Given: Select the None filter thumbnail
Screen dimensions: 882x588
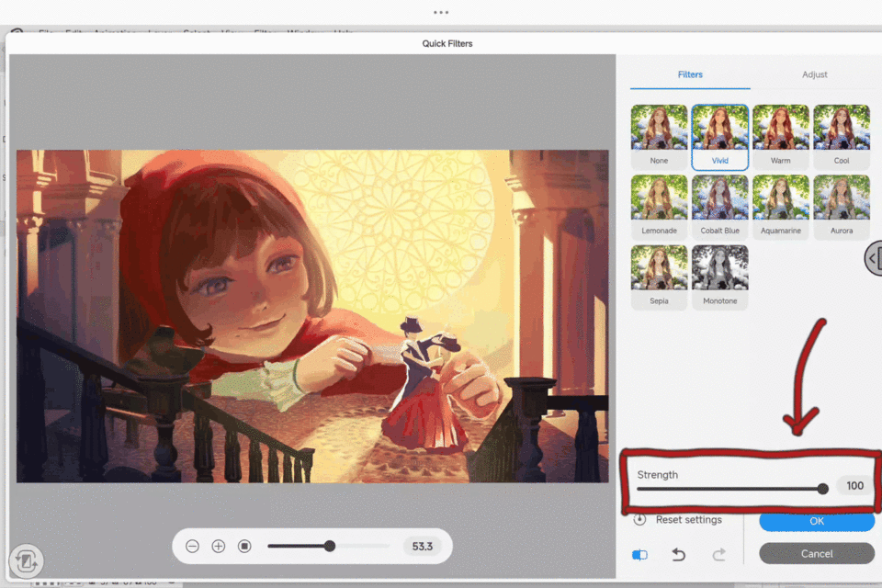Looking at the screenshot, I should [660, 136].
